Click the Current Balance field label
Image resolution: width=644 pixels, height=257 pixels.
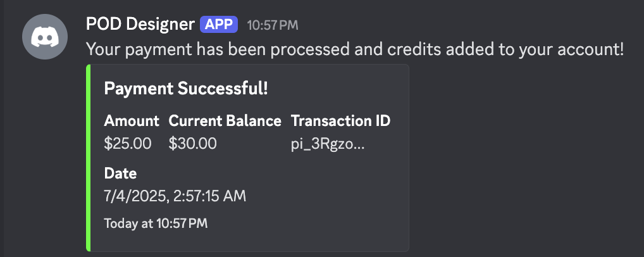225,121
